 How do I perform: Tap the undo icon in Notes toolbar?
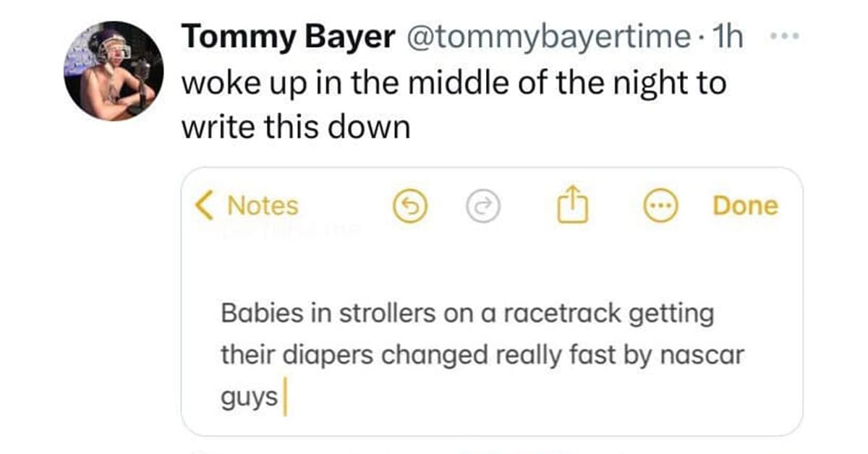coord(407,207)
